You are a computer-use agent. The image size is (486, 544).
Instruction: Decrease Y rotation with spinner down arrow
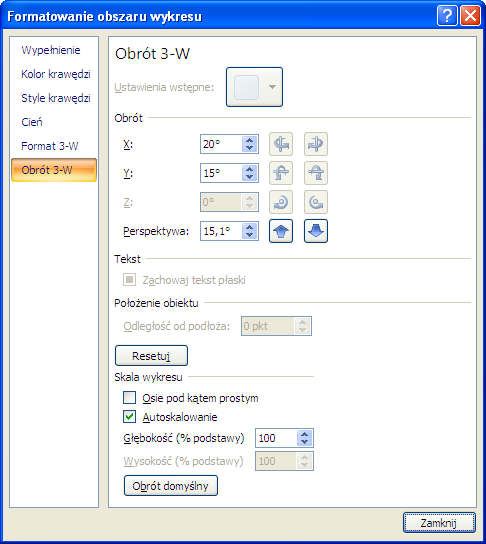click(249, 177)
